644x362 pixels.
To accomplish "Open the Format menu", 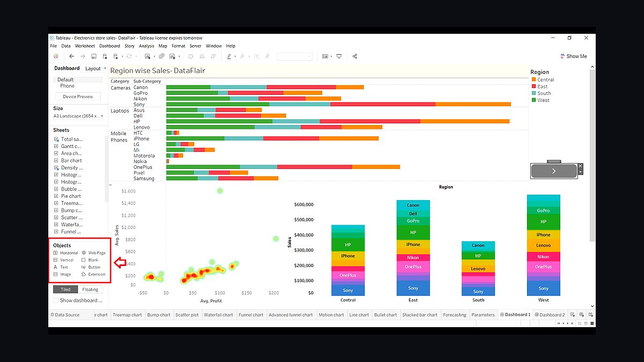I will point(178,46).
